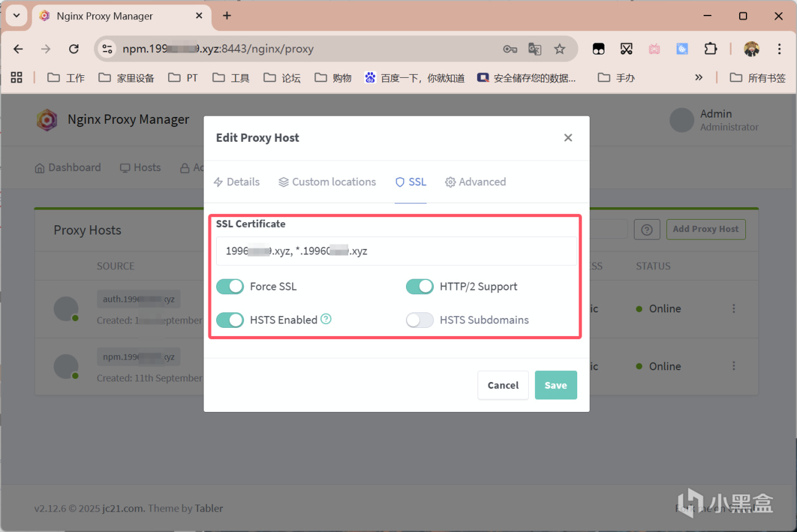The height and width of the screenshot is (532, 797).
Task: Expand the PT bookmark folder
Action: point(183,78)
